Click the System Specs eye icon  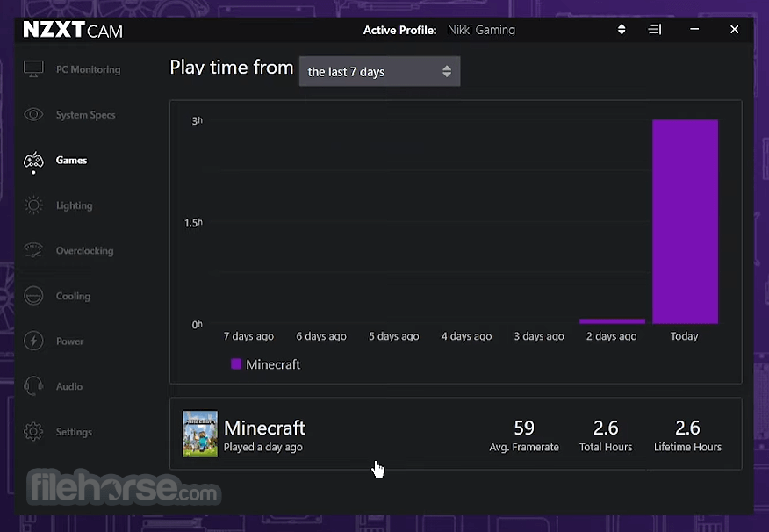click(33, 115)
